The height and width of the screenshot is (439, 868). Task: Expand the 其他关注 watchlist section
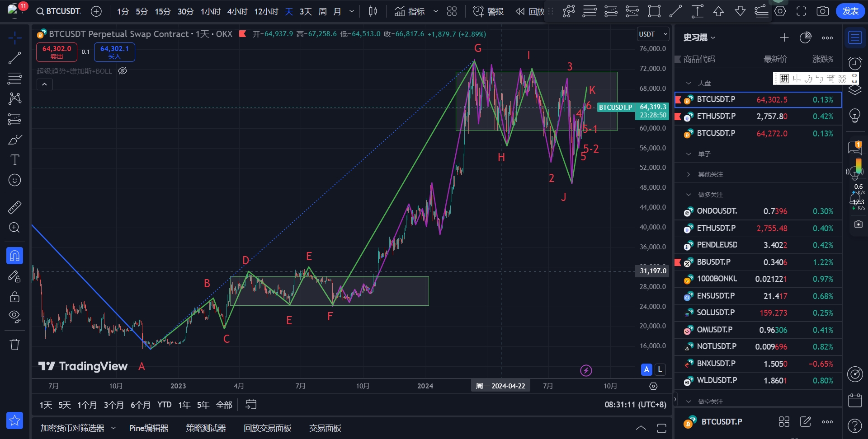tap(689, 174)
